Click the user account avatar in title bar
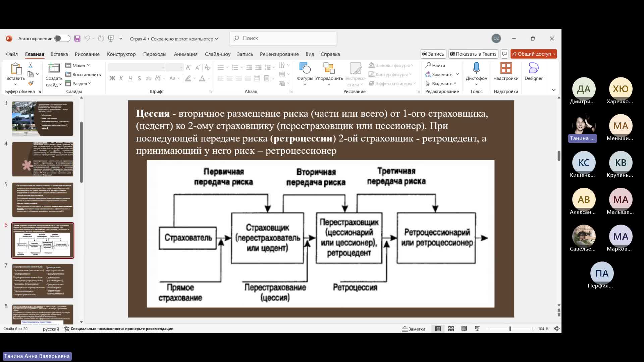 [496, 39]
